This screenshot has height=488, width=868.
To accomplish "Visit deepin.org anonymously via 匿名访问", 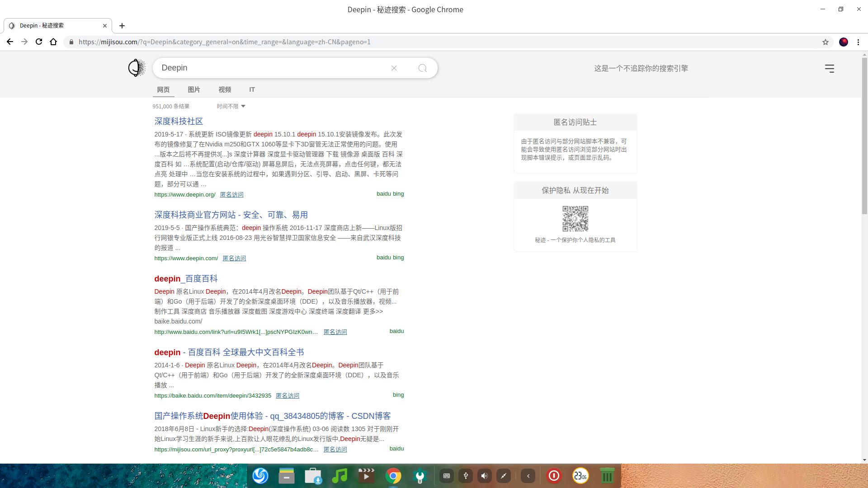I will click(231, 194).
